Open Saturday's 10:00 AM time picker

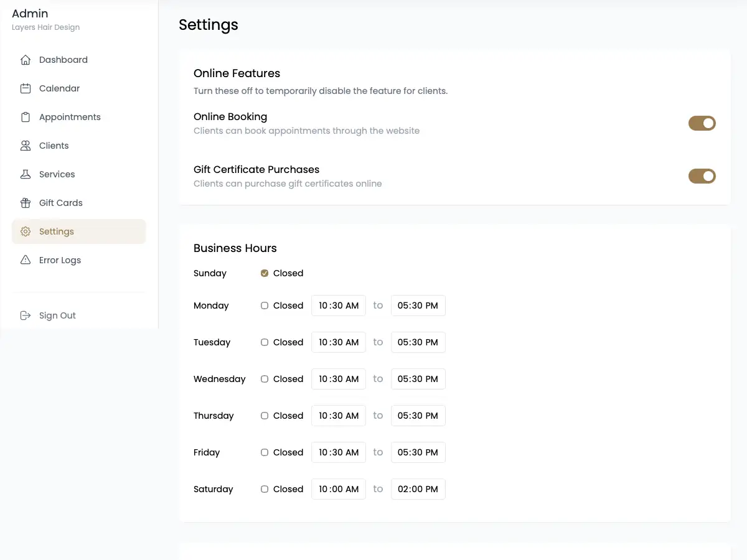tap(339, 489)
